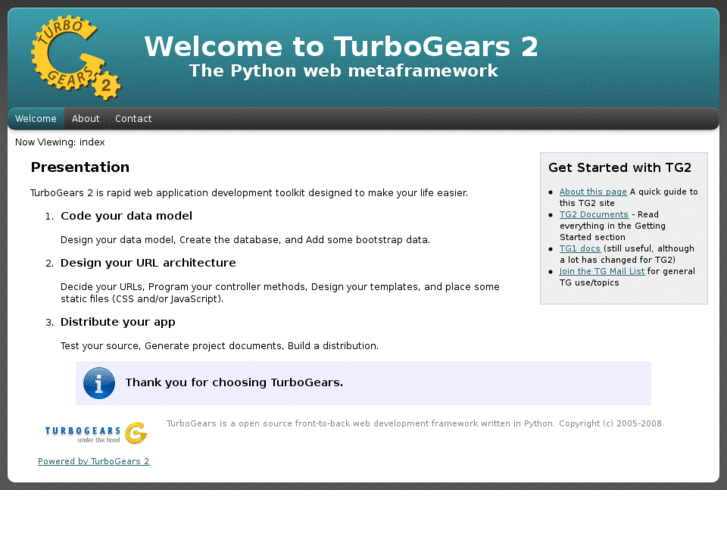This screenshot has width=727, height=545.
Task: Click Join the TG Mail List link
Action: point(602,271)
